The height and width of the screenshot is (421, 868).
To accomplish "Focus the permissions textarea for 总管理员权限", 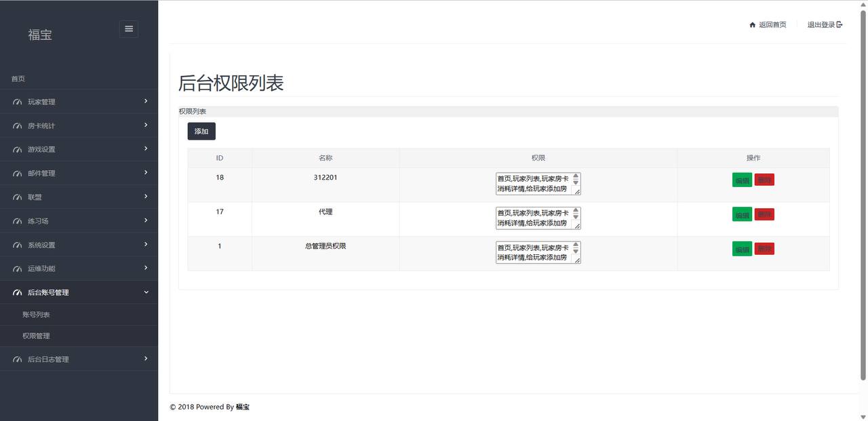I will [x=538, y=252].
